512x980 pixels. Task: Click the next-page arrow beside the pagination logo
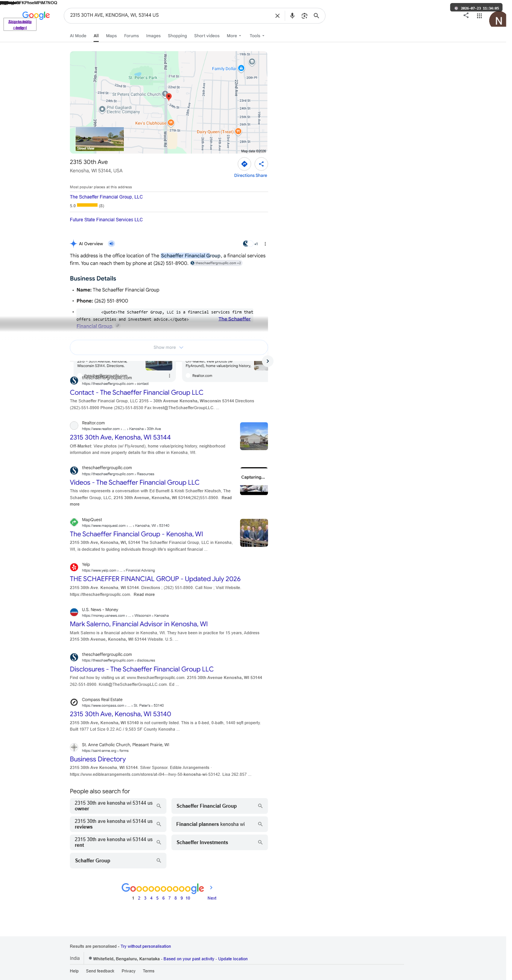point(211,887)
